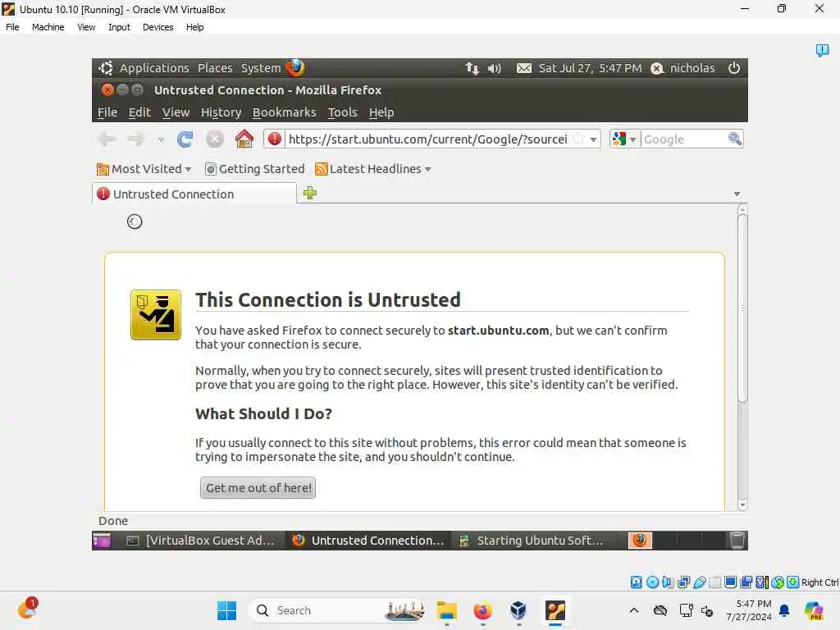Click the search magnifier icon in search box
Image resolution: width=840 pixels, height=630 pixels.
(734, 139)
